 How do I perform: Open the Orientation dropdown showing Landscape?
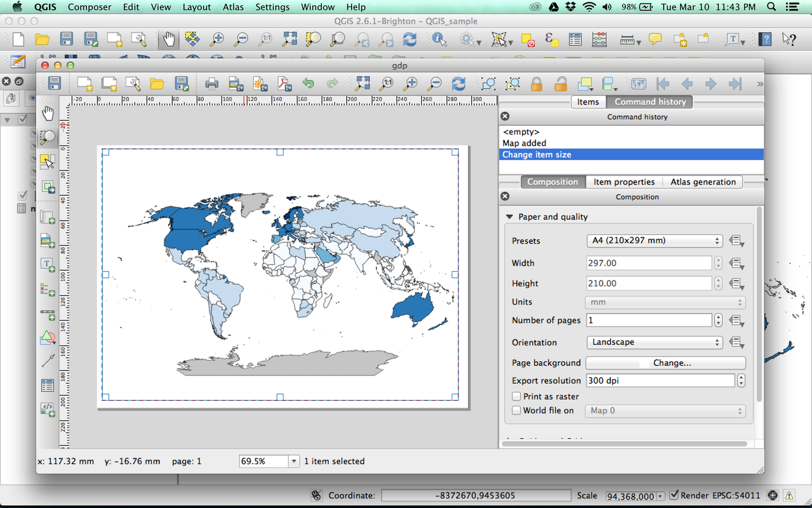pos(654,342)
